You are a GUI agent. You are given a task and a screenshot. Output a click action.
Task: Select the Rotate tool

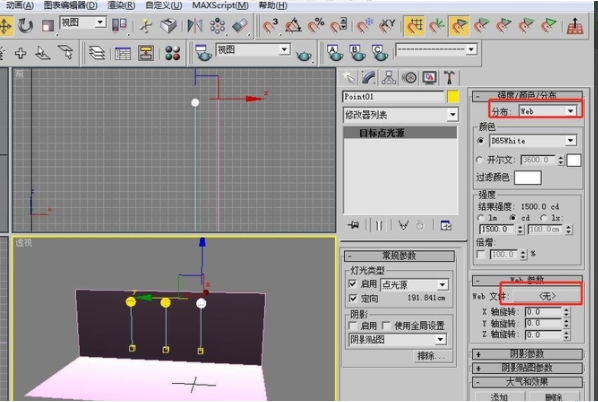[26, 26]
